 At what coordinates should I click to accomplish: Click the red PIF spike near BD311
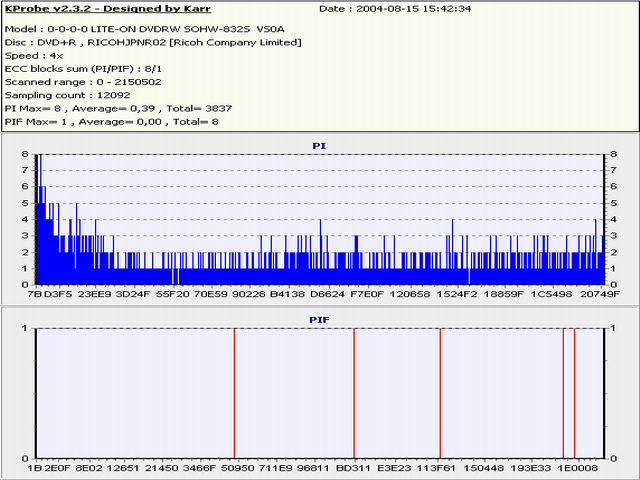(x=354, y=393)
